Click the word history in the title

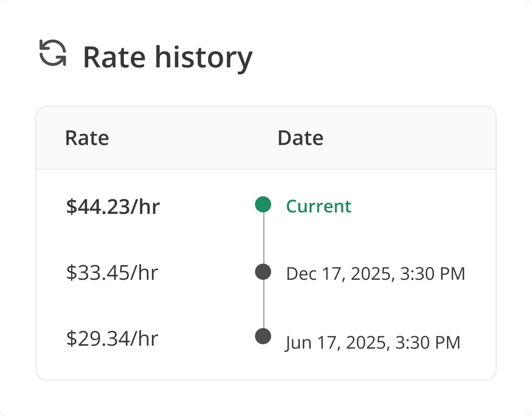pyautogui.click(x=204, y=57)
